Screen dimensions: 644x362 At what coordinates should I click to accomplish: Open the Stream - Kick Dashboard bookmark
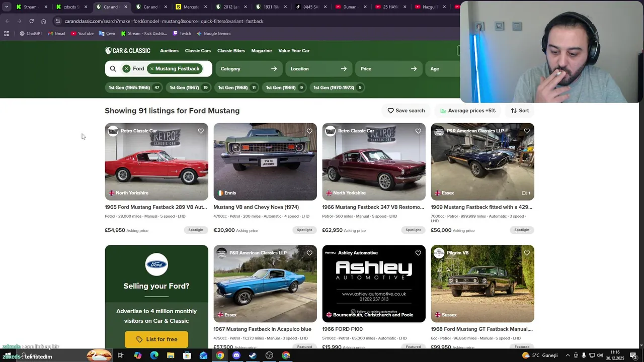143,34
